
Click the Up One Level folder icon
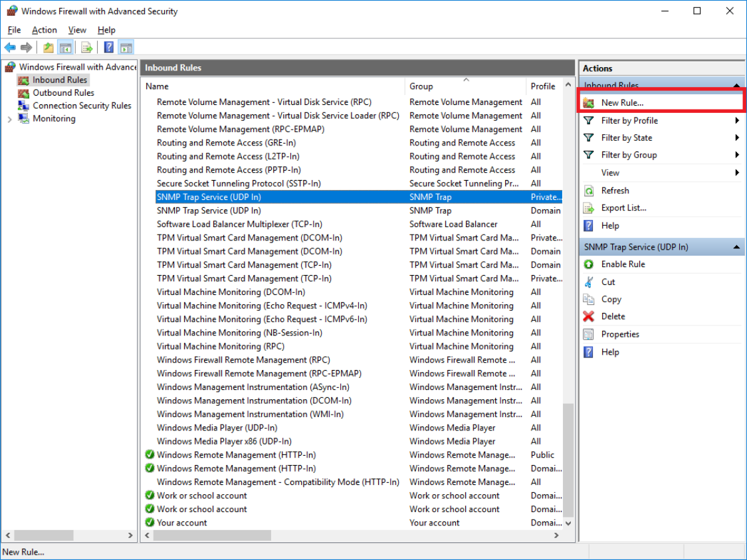point(49,47)
